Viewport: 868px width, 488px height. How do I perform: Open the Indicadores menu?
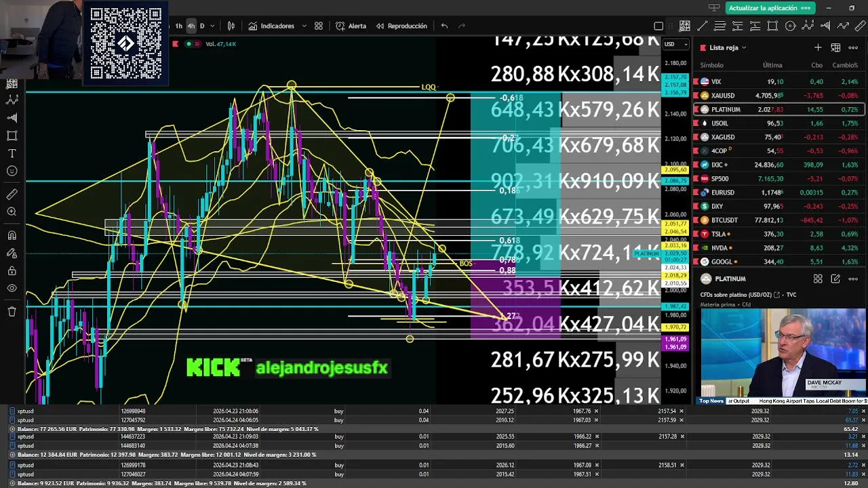tap(271, 26)
